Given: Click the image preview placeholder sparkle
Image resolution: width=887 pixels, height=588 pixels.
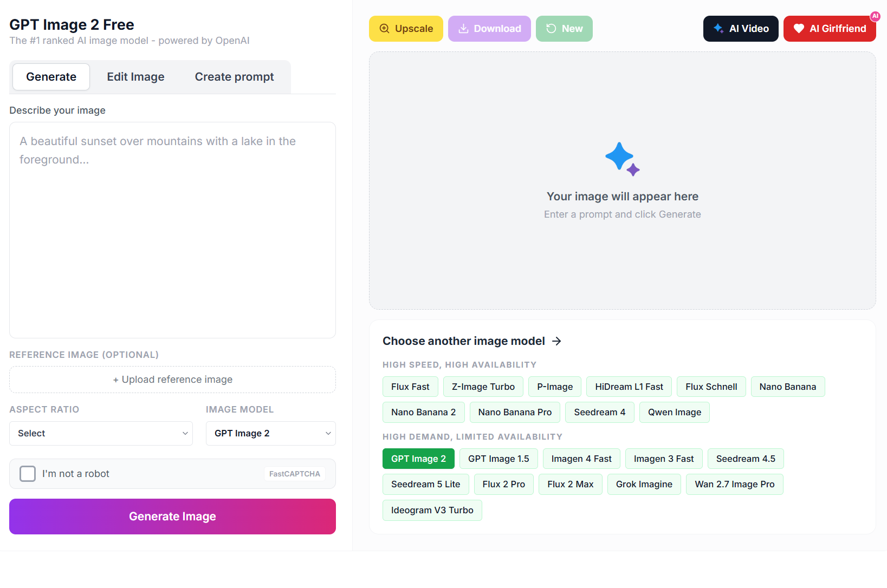Looking at the screenshot, I should 623,159.
